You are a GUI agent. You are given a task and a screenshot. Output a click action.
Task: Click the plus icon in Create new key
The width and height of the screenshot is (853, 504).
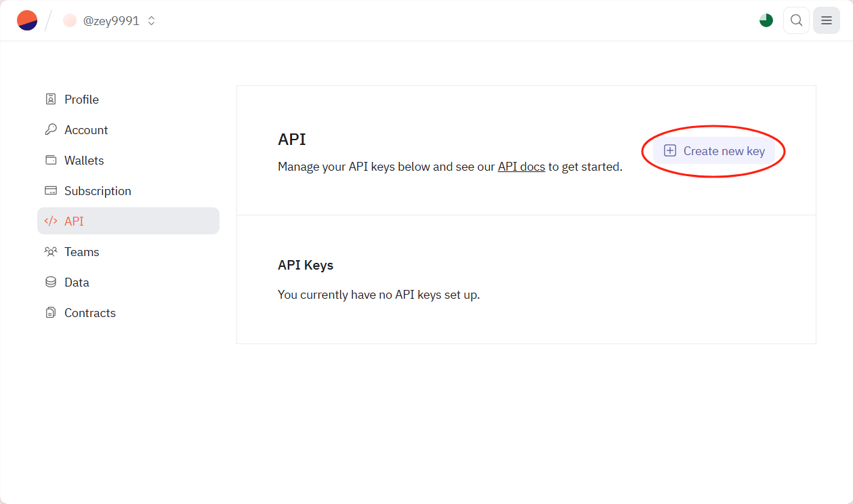670,151
